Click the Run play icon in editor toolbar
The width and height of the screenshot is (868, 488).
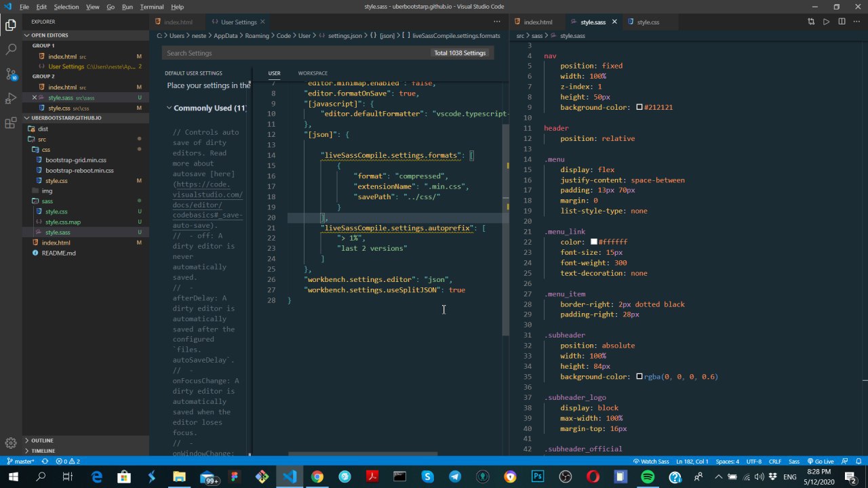[826, 22]
